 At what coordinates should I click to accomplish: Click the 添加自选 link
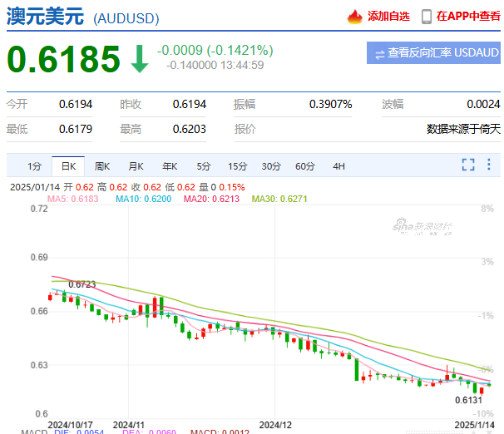coord(388,17)
